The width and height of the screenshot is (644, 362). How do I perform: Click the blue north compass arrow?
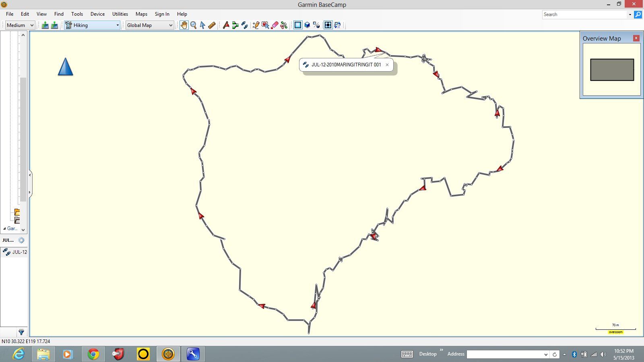[x=65, y=67]
